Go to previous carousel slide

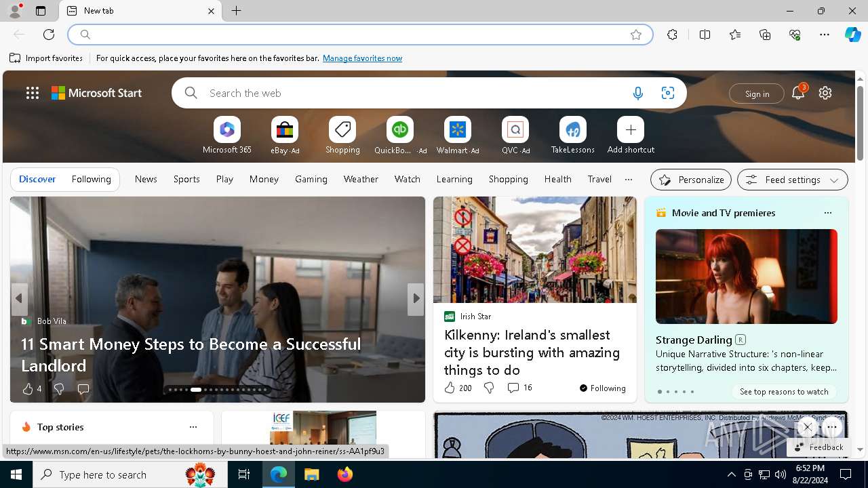(19, 298)
